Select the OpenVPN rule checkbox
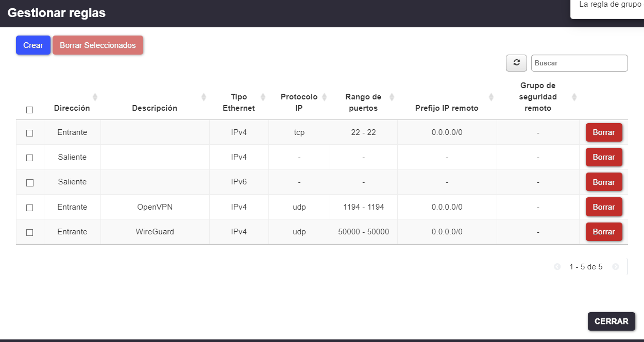Screen dimensions: 644x342 click(x=29, y=208)
